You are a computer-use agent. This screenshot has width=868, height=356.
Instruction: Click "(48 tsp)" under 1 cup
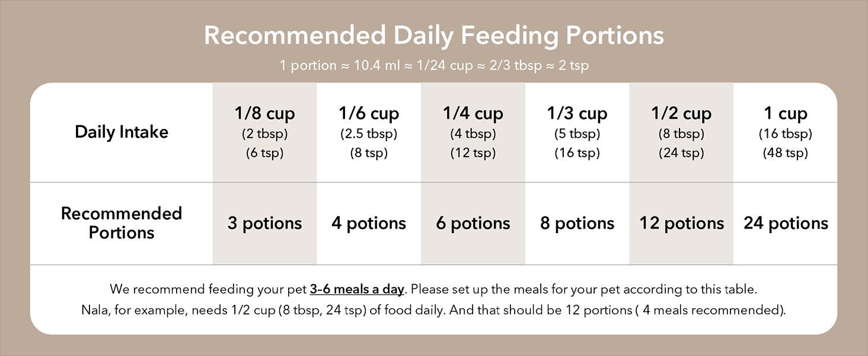coord(786,153)
